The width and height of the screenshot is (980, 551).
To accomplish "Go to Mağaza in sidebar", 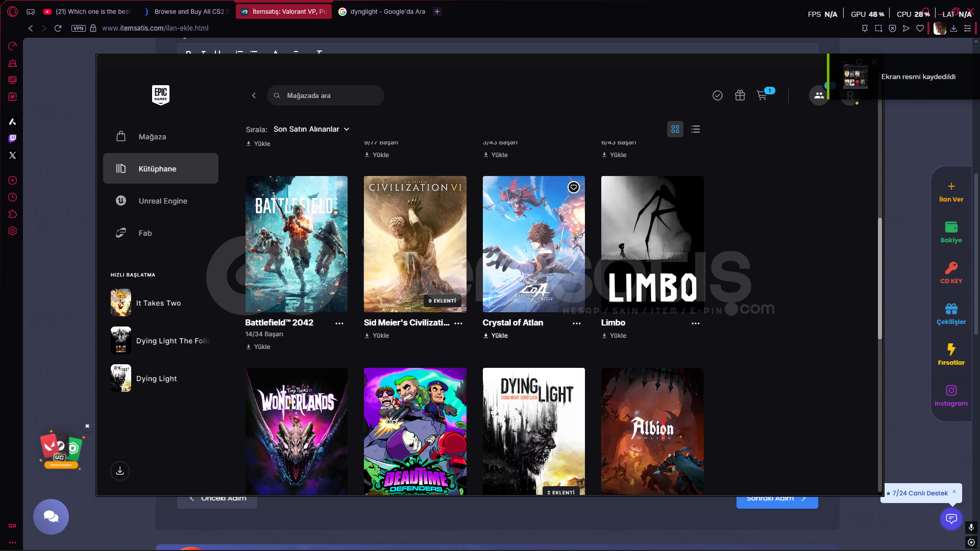I will [152, 137].
